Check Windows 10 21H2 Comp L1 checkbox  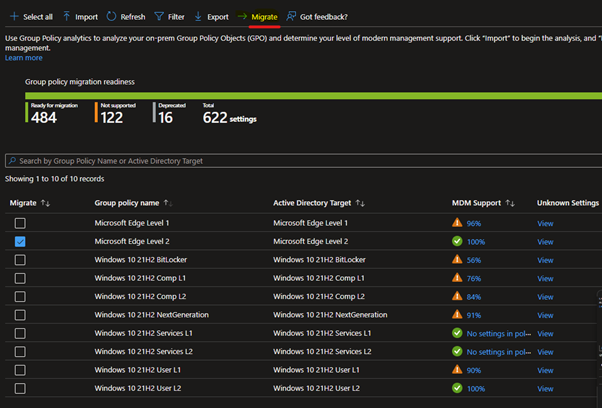pyautogui.click(x=20, y=278)
